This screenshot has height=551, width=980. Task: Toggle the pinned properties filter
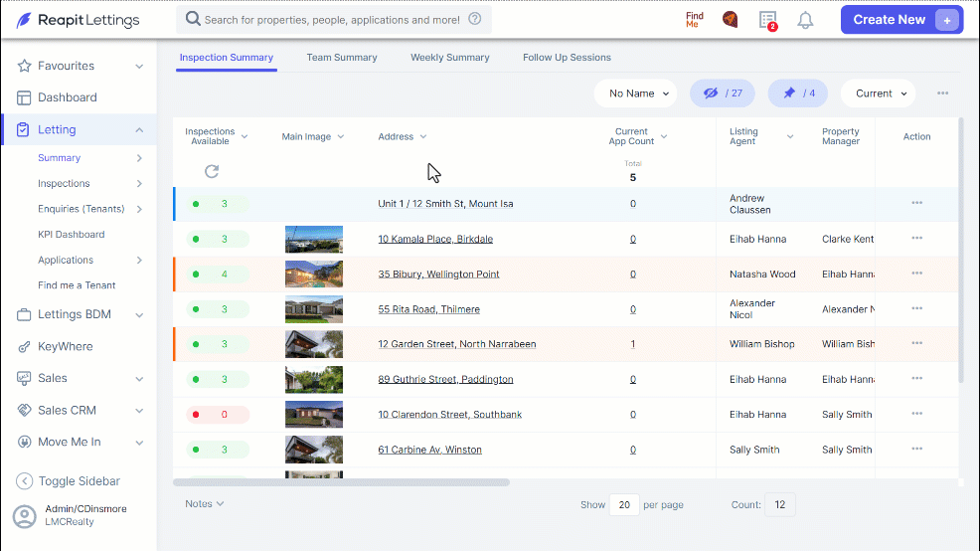pyautogui.click(x=797, y=93)
